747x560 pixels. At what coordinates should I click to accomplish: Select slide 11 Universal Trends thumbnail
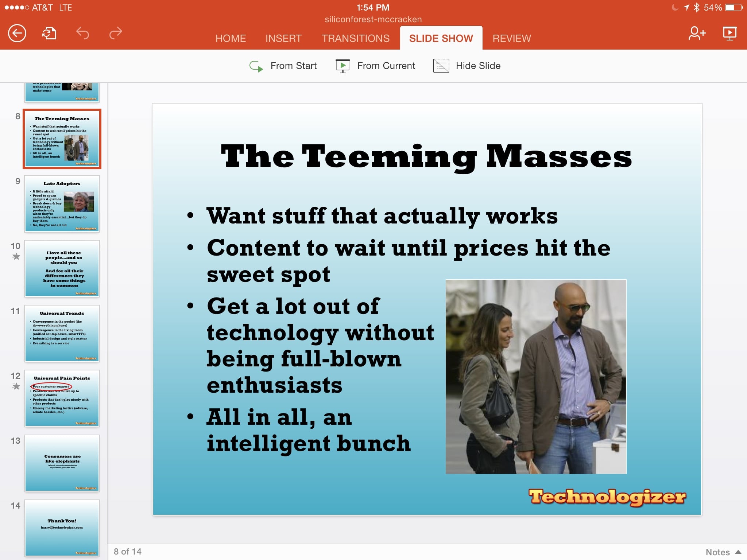coord(62,333)
